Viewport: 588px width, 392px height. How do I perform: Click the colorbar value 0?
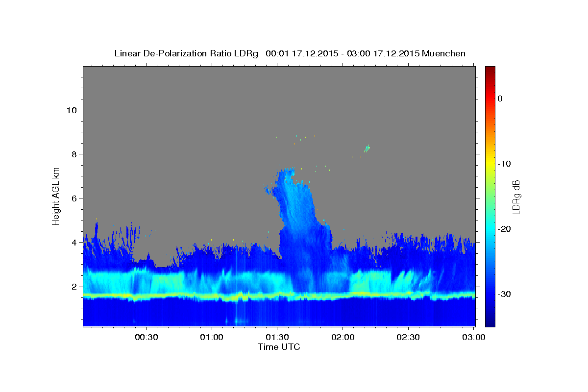click(500, 98)
